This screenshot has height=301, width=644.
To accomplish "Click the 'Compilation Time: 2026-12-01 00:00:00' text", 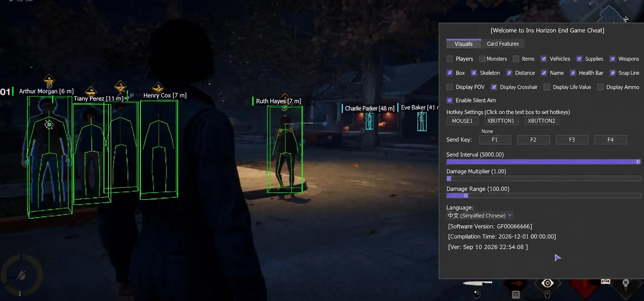I will click(x=502, y=236).
